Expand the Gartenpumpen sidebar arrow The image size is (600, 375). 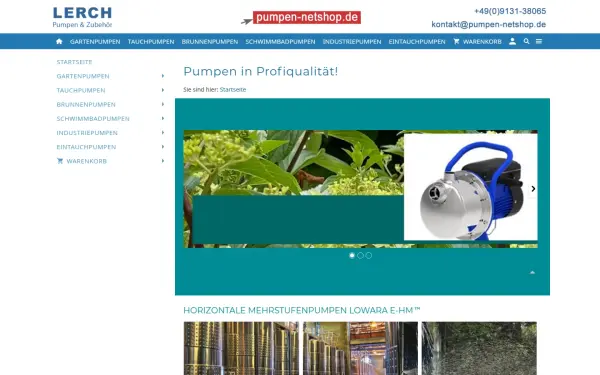[x=163, y=76]
